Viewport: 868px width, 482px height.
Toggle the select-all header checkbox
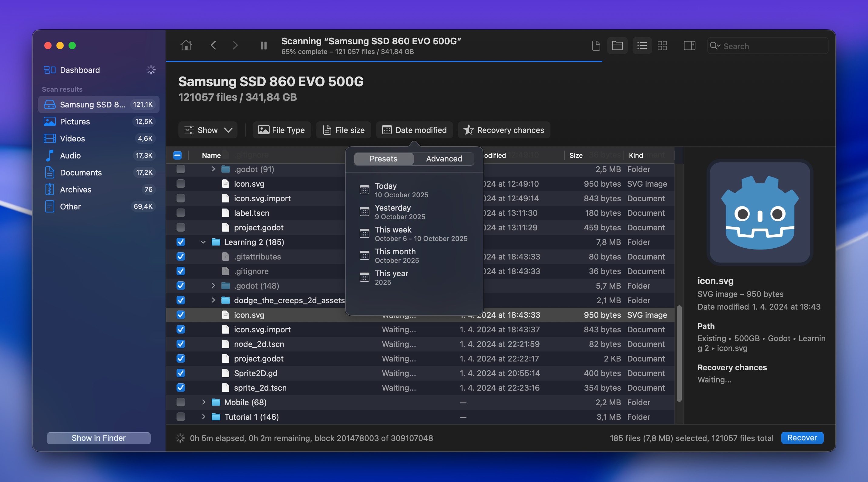(x=177, y=155)
